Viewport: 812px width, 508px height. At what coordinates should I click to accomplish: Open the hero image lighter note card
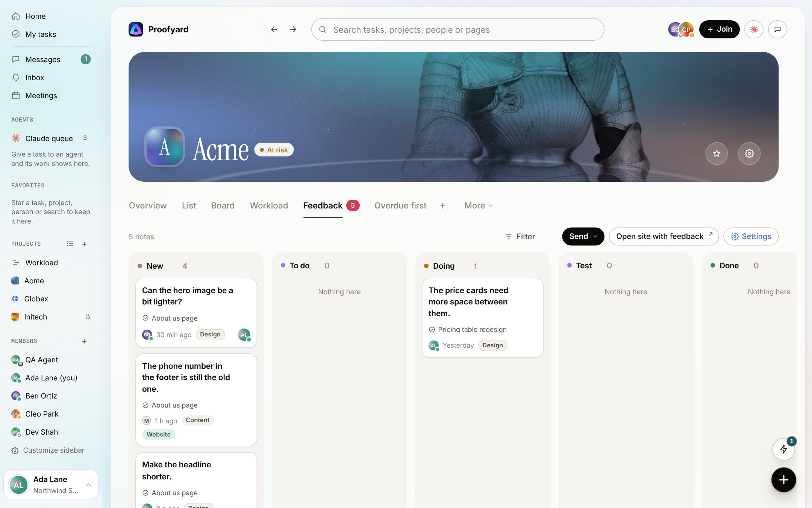(196, 312)
